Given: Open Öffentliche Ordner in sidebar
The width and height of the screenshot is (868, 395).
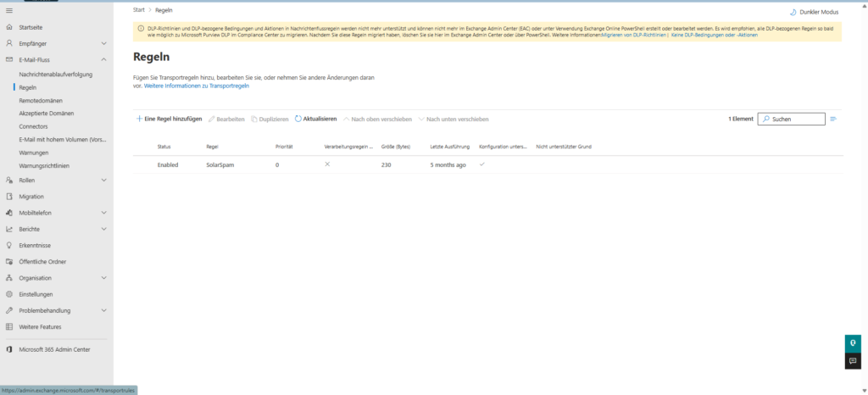Looking at the screenshot, I should tap(42, 262).
